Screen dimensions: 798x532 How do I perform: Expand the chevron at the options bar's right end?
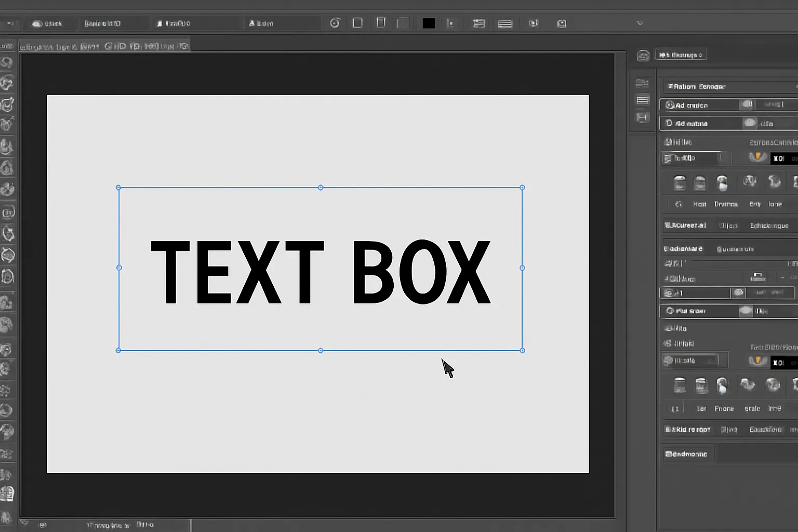640,23
